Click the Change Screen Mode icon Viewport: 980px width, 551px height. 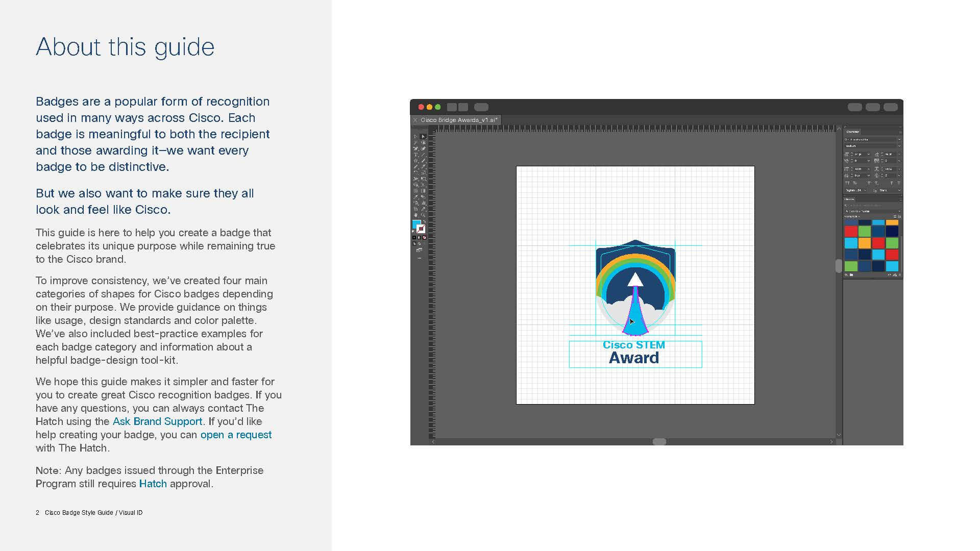pyautogui.click(x=419, y=250)
